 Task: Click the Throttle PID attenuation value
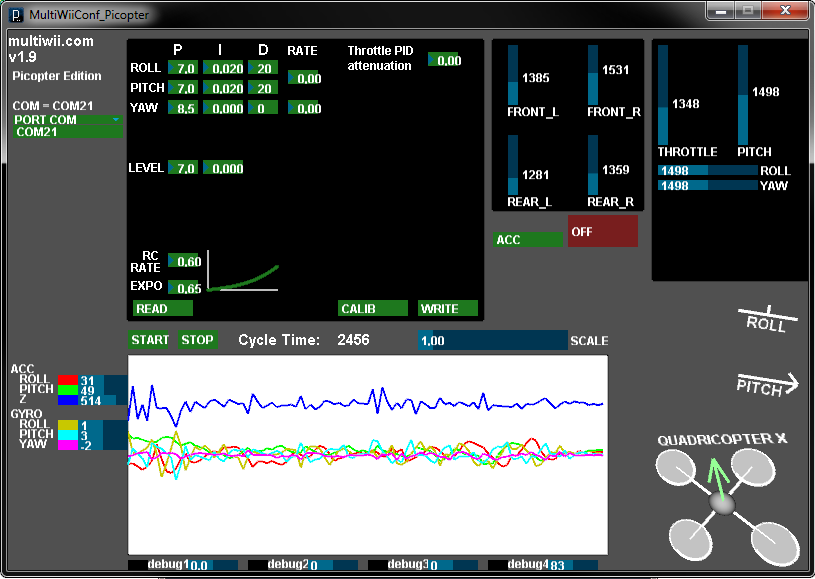[x=444, y=60]
